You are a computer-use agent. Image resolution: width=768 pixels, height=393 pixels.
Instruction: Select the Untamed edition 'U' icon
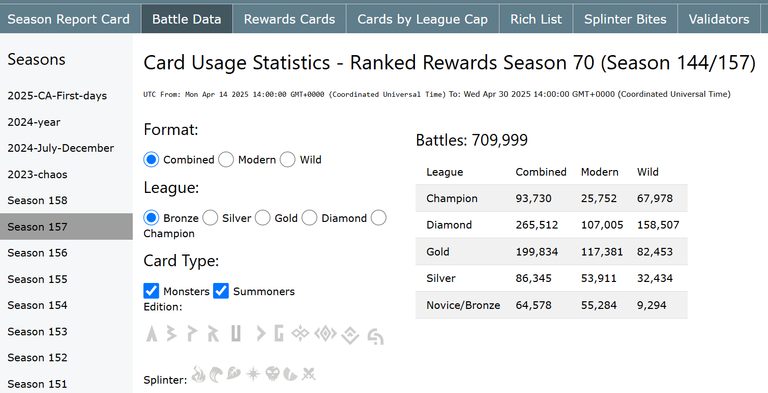[236, 333]
